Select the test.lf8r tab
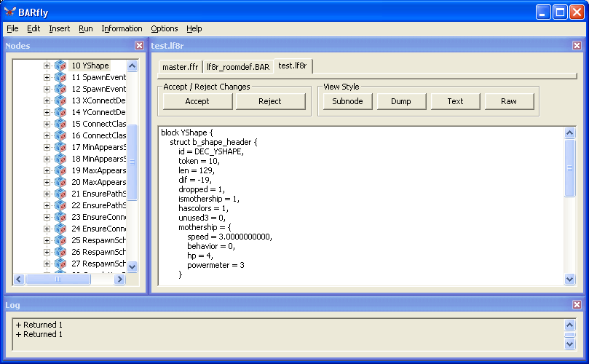This screenshot has width=589, height=364. (x=293, y=66)
